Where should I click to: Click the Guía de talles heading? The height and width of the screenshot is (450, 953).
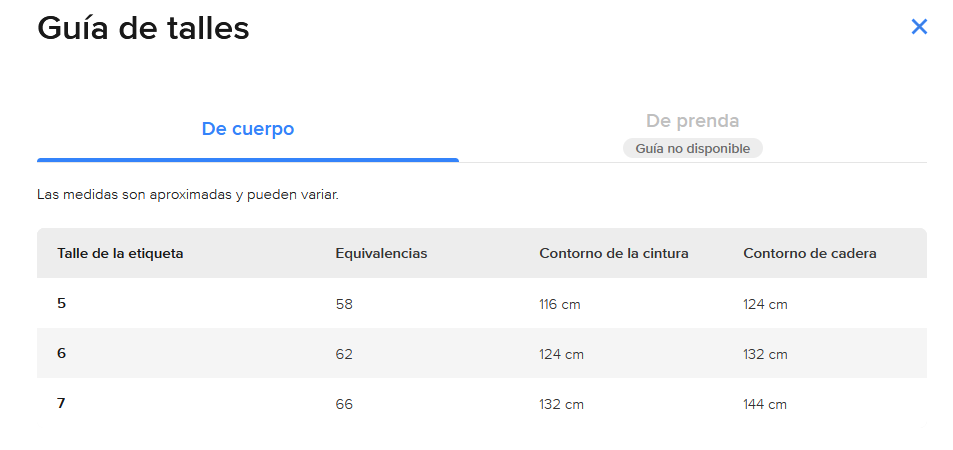(143, 28)
